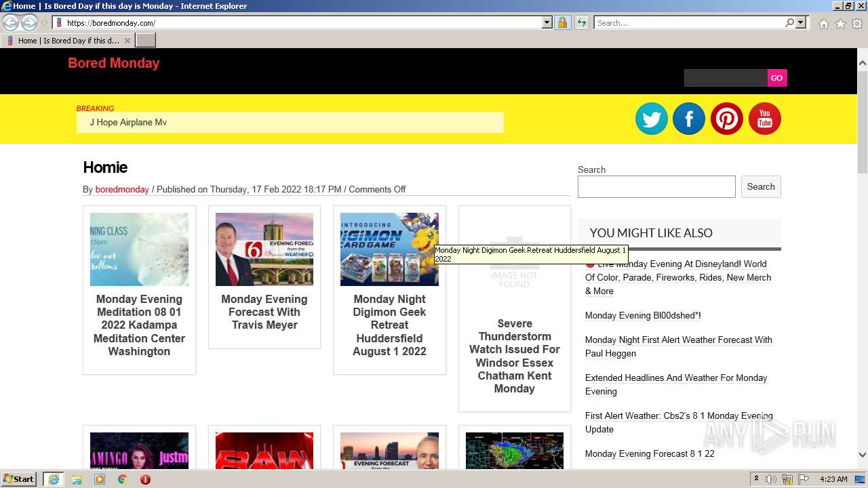Click the magnifier icon in IE search box
The image size is (868, 488).
click(x=789, y=23)
